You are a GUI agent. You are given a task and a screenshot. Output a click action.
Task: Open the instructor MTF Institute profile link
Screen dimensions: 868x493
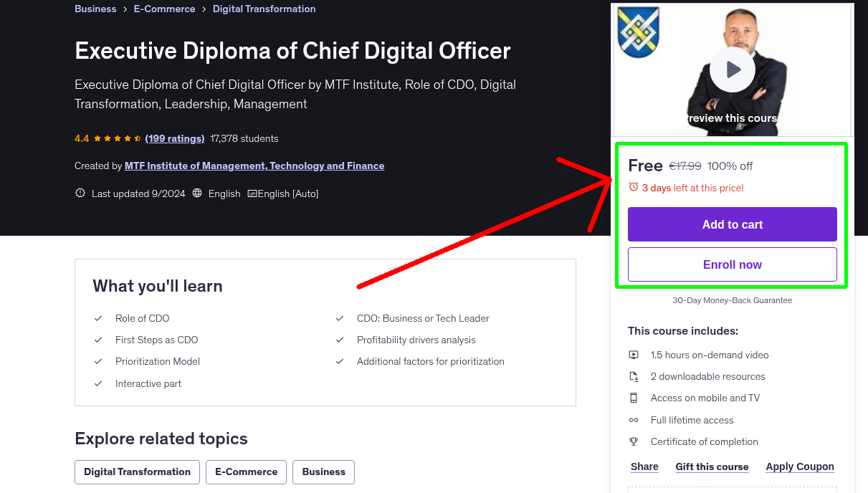click(x=254, y=166)
